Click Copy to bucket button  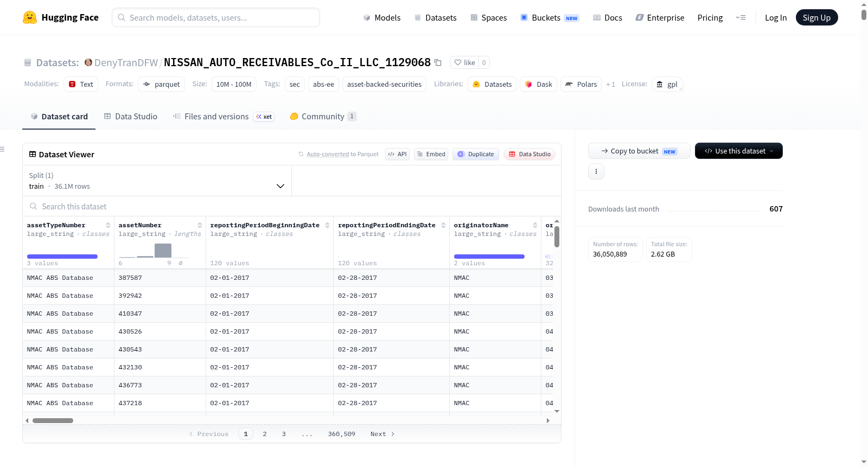point(639,151)
